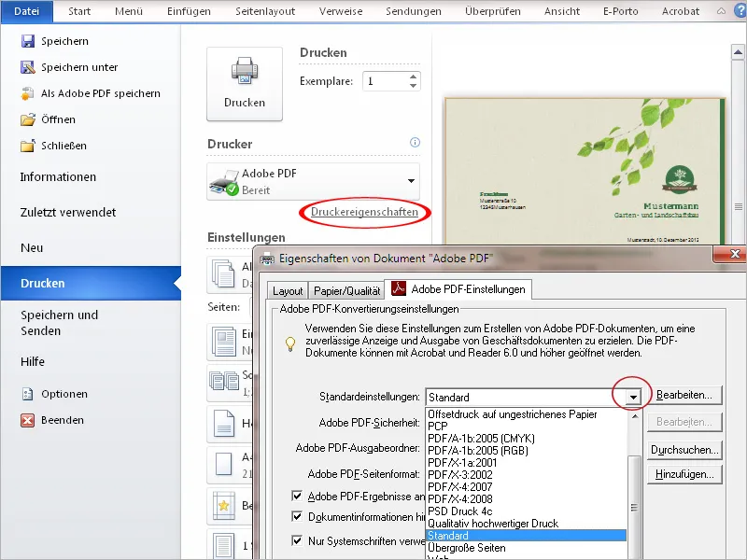Click the help question mark icon in ribbon

click(x=740, y=11)
